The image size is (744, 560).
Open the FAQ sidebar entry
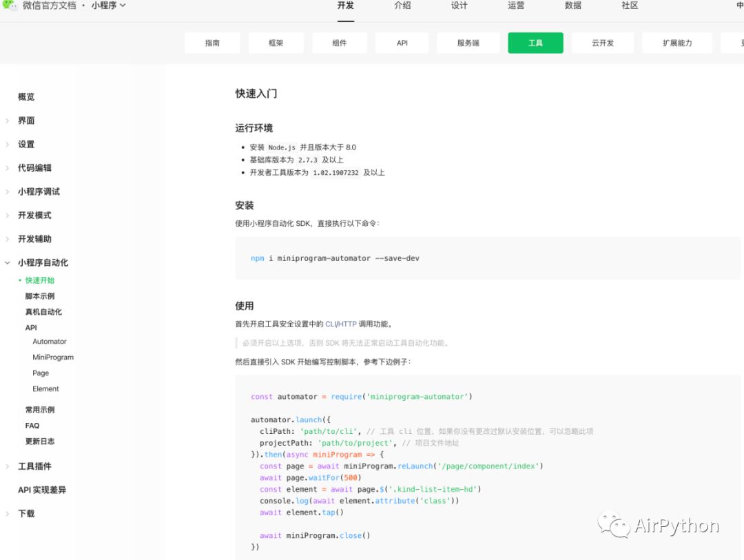[32, 426]
